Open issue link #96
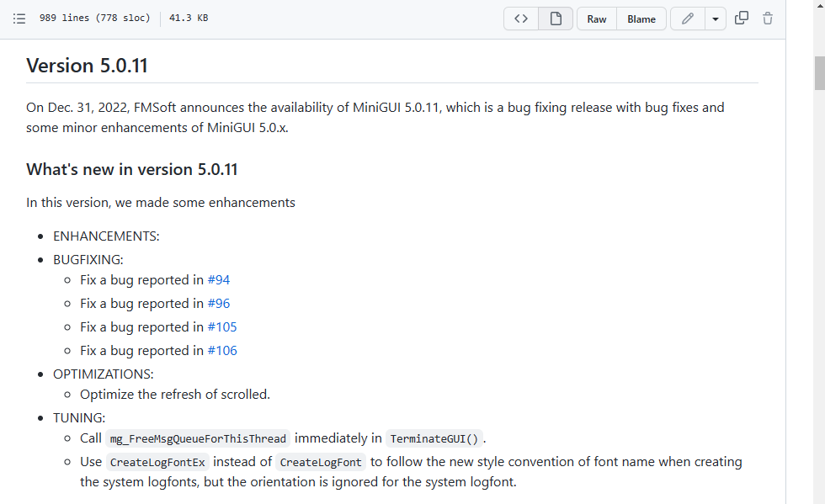The height and width of the screenshot is (504, 825). pos(218,304)
